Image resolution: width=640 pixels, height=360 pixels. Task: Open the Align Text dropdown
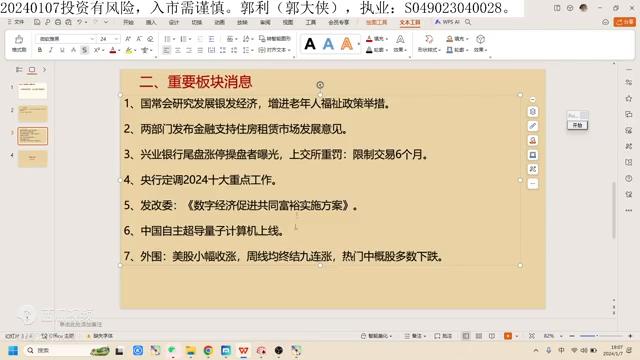point(275,50)
